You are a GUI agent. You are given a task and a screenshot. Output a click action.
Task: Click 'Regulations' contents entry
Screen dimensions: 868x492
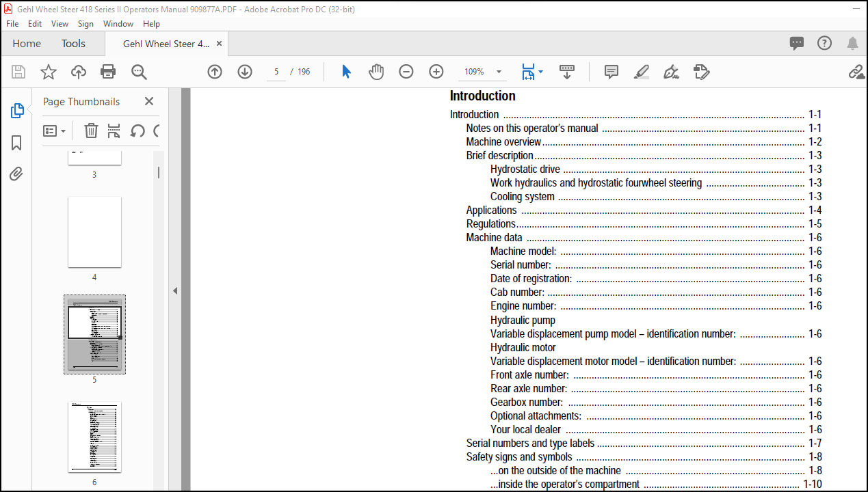(x=491, y=224)
